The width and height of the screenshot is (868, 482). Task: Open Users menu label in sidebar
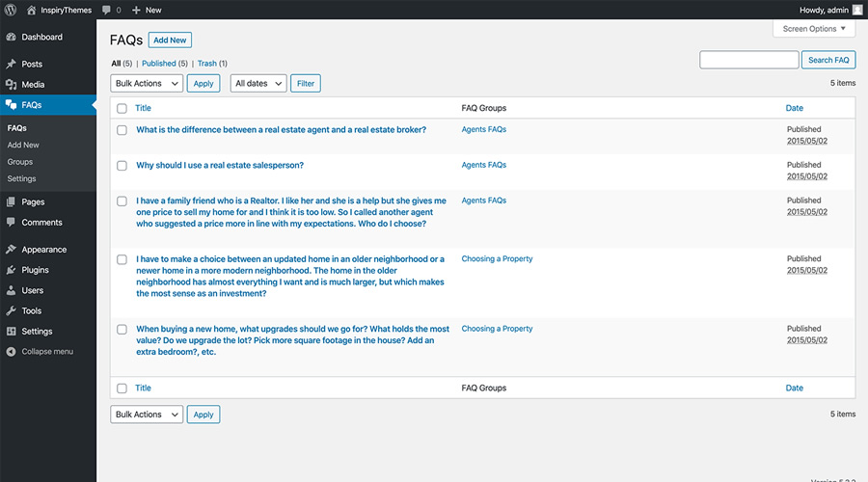coord(32,290)
